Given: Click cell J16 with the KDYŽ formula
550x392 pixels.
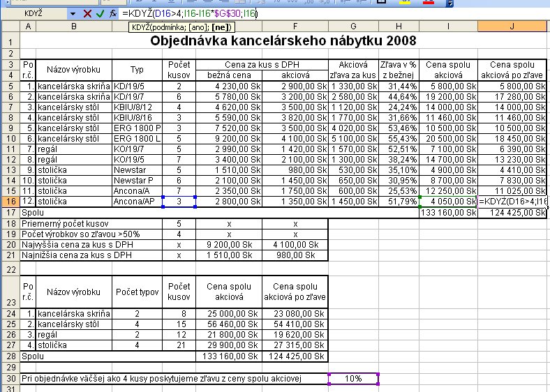Looking at the screenshot, I should (x=512, y=202).
